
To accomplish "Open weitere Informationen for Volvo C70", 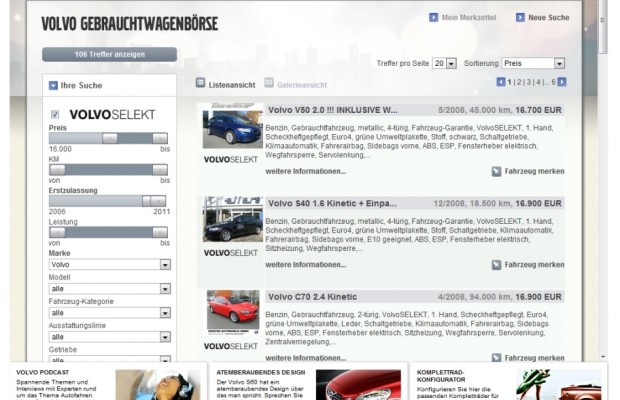I will [306, 358].
